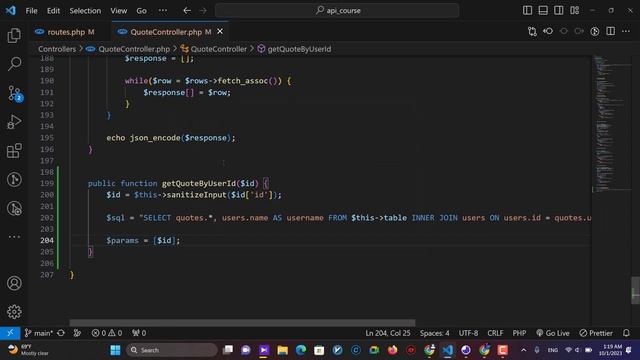This screenshot has width=640, height=360.
Task: Change indentation via Spaces: 4
Action: point(435,333)
